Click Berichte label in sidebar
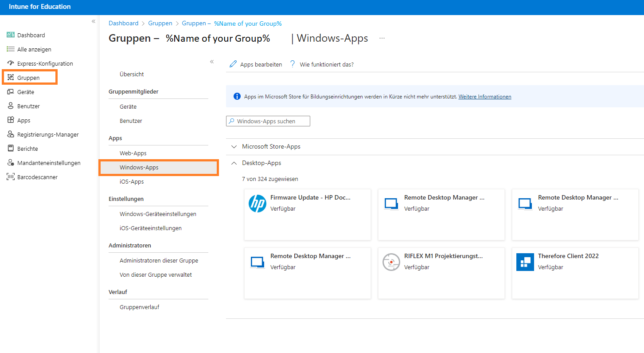 (27, 149)
